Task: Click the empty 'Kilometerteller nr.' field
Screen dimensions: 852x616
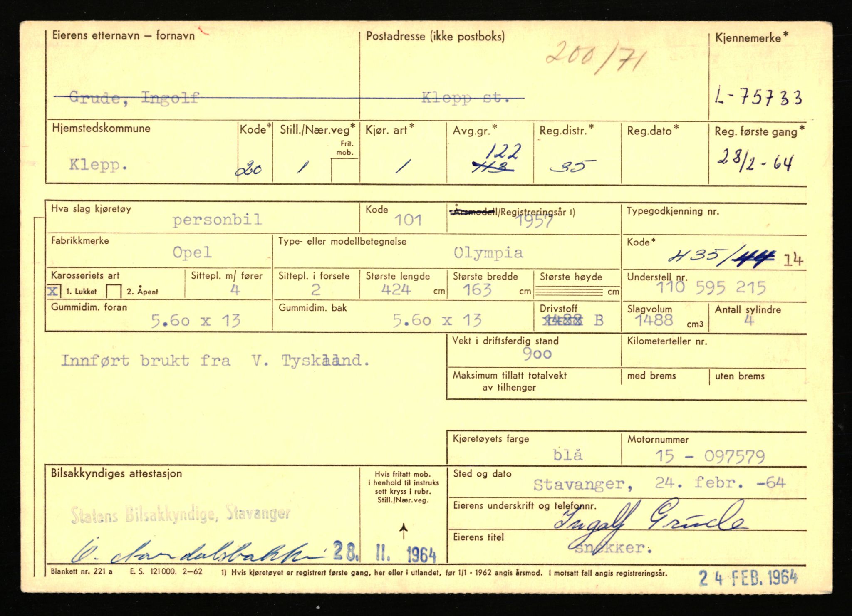Action: tap(714, 351)
